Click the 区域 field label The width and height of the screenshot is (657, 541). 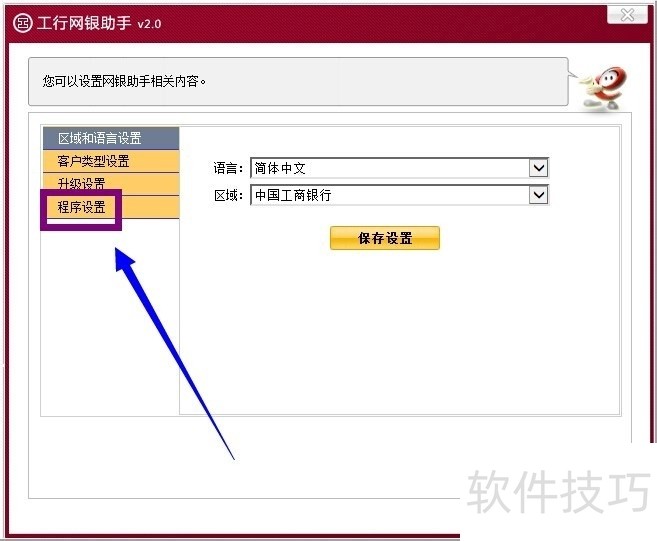click(228, 195)
